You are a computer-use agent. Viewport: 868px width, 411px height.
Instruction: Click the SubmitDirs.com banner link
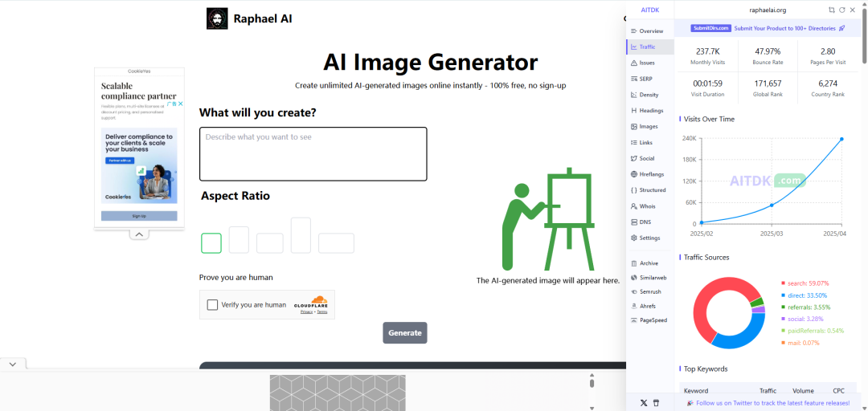click(x=768, y=28)
